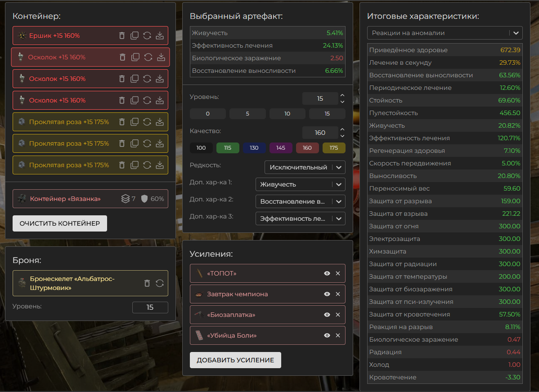
Task: Choose the green 115 quality swatch
Action: click(228, 148)
